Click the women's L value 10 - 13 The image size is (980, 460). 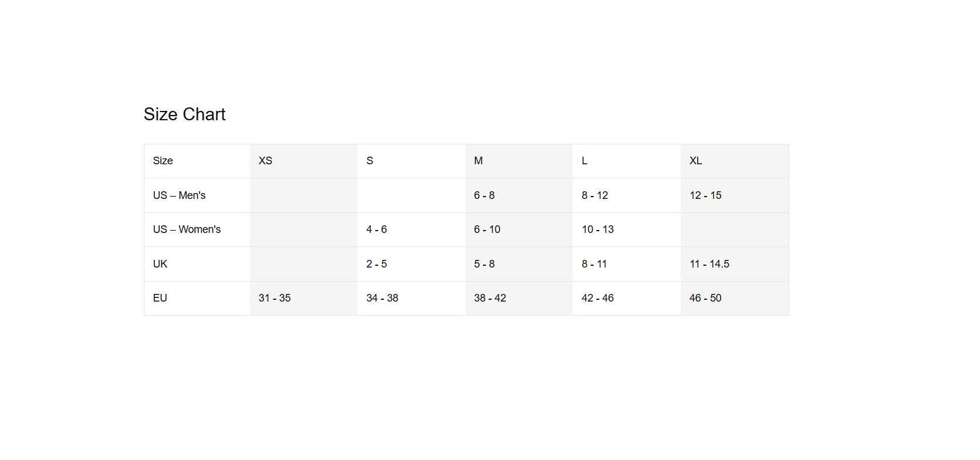coord(597,229)
